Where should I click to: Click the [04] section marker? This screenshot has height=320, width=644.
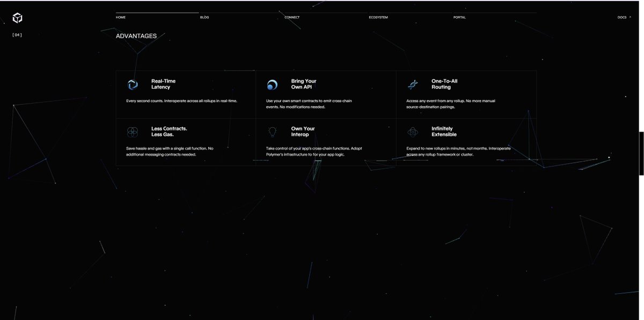(x=17, y=34)
